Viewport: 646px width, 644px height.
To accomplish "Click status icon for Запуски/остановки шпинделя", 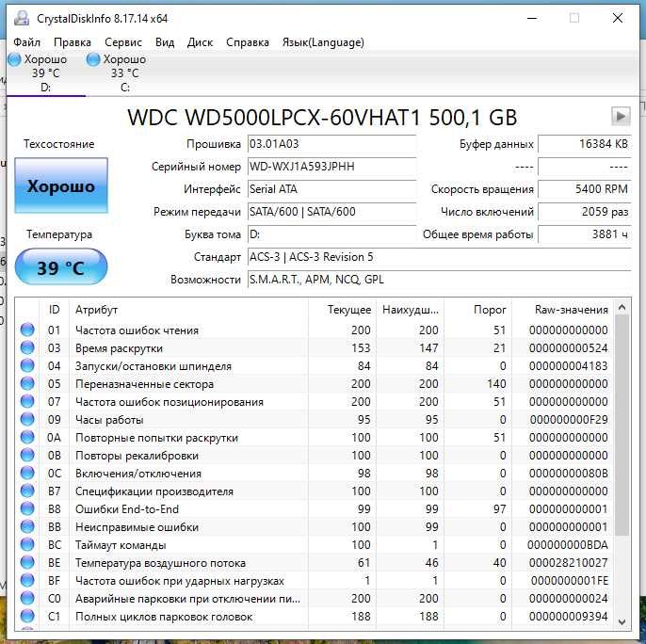I will point(27,366).
